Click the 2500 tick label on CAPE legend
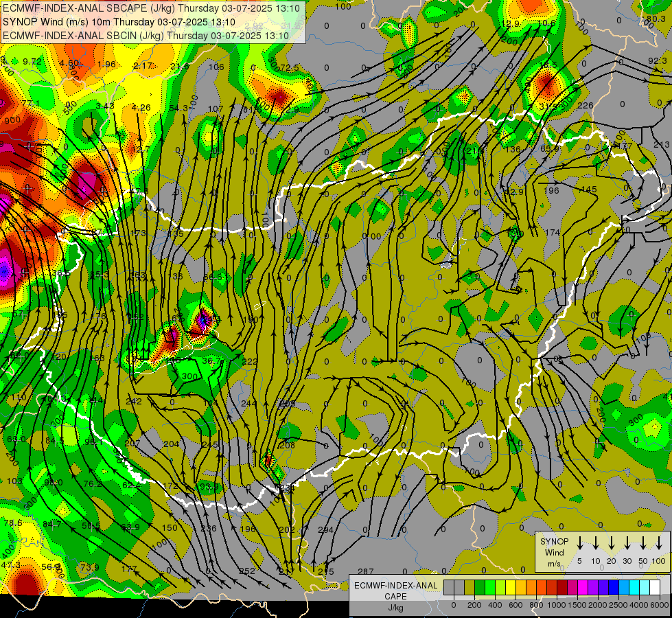 pos(618,605)
